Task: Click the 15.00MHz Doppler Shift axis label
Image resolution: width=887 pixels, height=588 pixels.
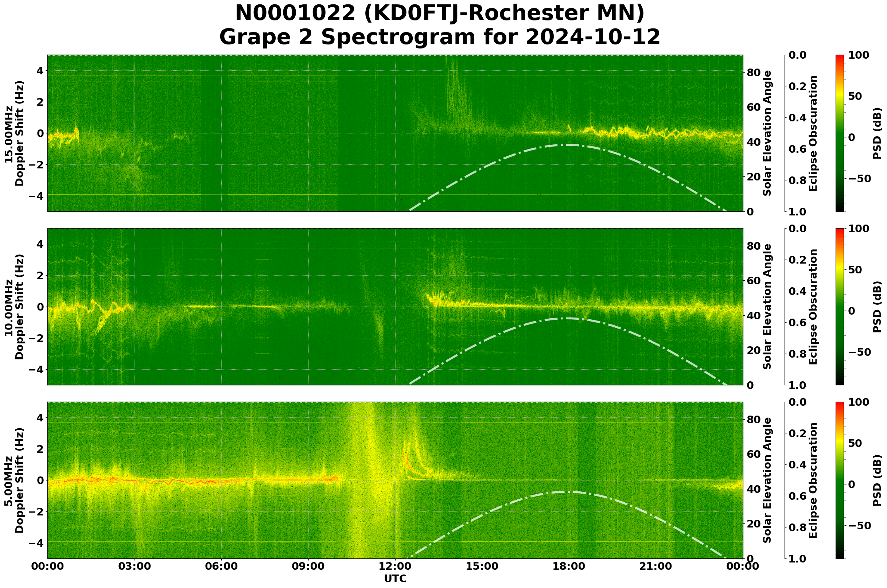Action: [14, 133]
